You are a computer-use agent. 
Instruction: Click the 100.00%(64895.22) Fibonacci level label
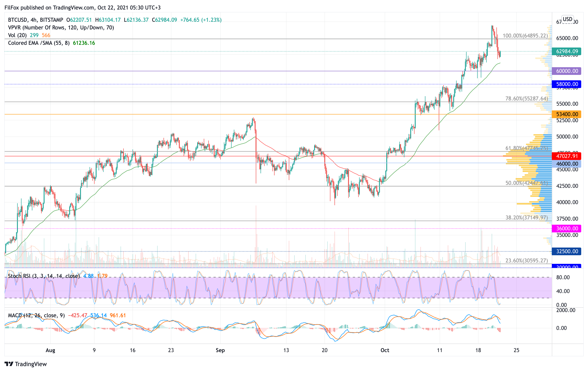525,36
